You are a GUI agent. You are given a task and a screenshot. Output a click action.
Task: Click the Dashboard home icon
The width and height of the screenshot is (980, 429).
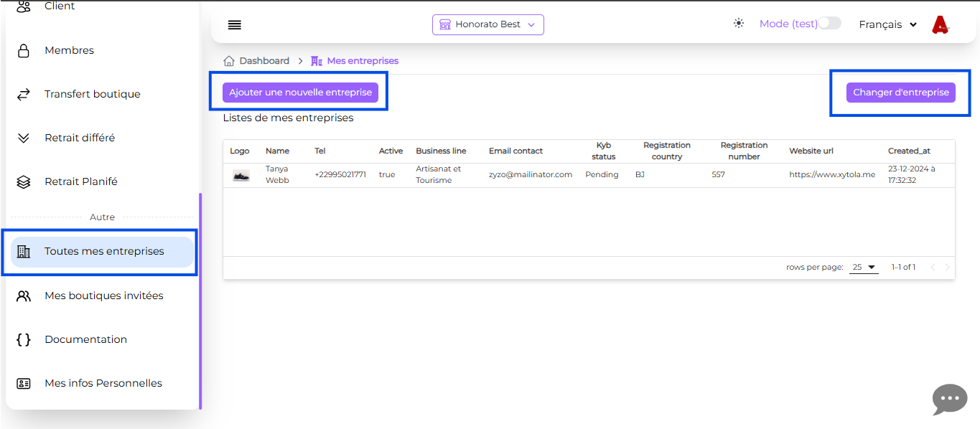tap(229, 61)
